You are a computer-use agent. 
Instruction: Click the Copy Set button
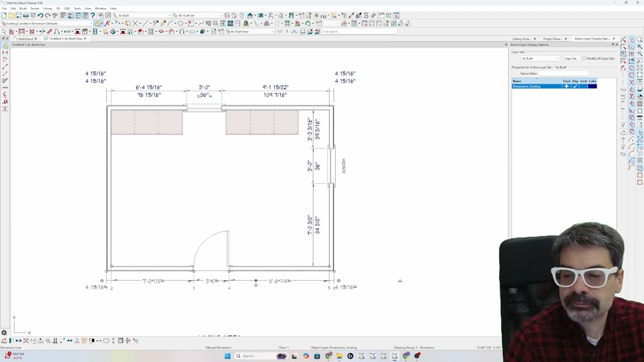click(571, 58)
